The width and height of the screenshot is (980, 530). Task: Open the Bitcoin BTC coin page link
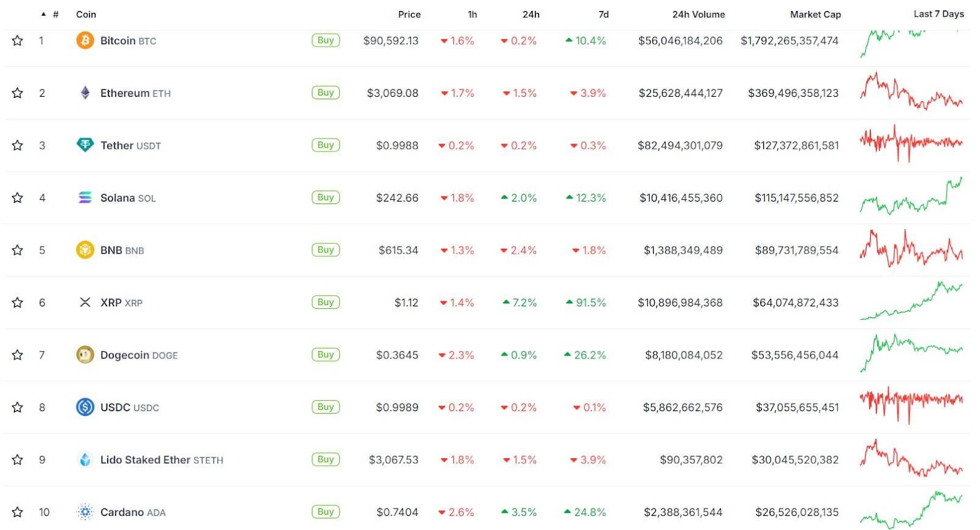(x=128, y=40)
